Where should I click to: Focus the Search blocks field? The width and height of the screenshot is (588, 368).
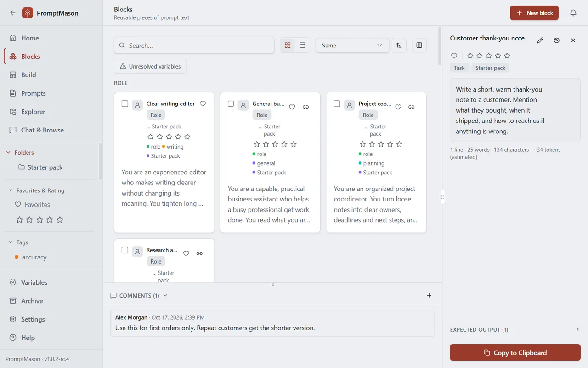194,46
